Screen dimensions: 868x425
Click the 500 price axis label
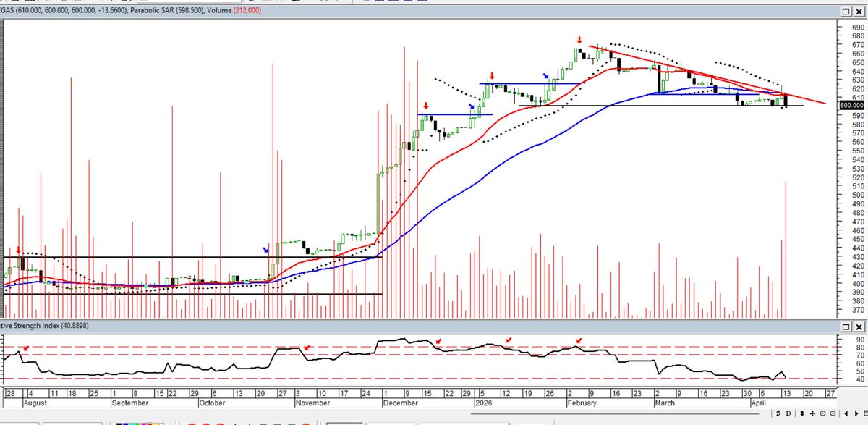[x=859, y=195]
